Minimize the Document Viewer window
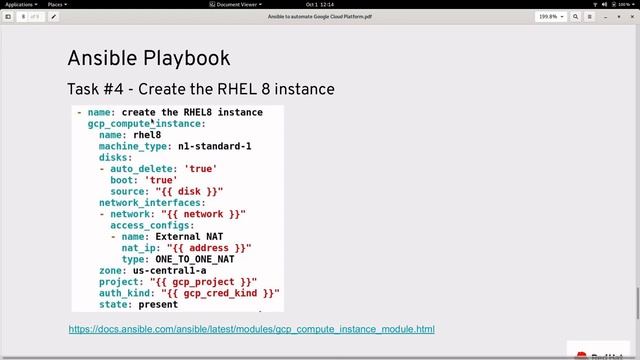 605,17
